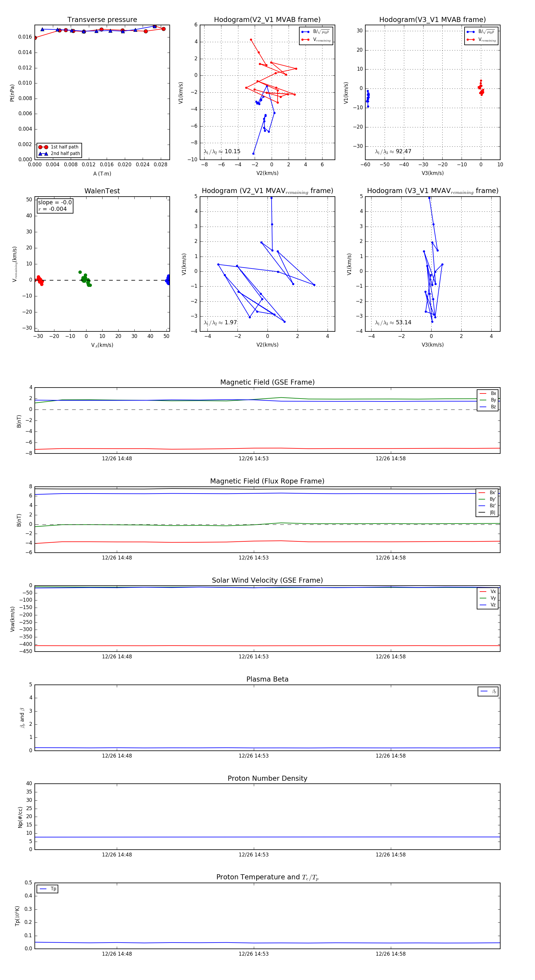Click the 'slope = -0.0' text box
This screenshot has width=535, height=980.
(55, 203)
